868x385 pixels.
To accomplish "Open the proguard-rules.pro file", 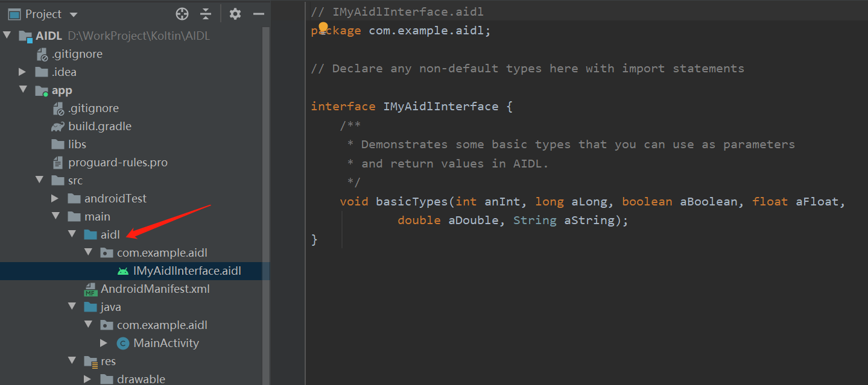I will 119,162.
